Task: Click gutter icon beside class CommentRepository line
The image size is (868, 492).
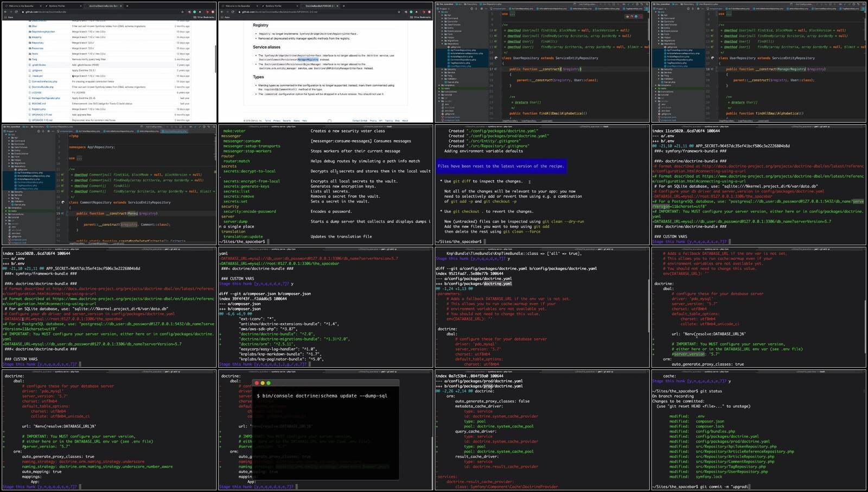Action: [x=63, y=202]
